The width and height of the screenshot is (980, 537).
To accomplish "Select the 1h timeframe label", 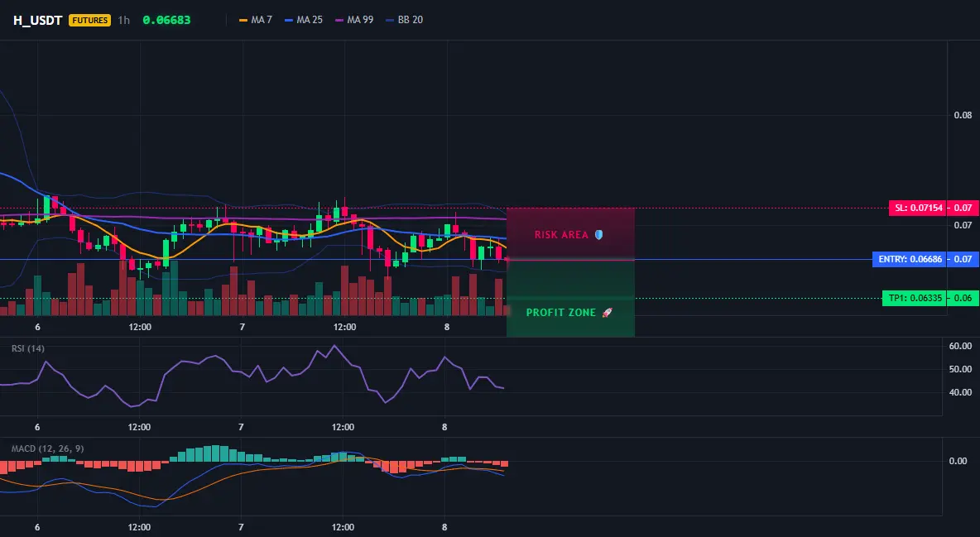I will pos(124,20).
